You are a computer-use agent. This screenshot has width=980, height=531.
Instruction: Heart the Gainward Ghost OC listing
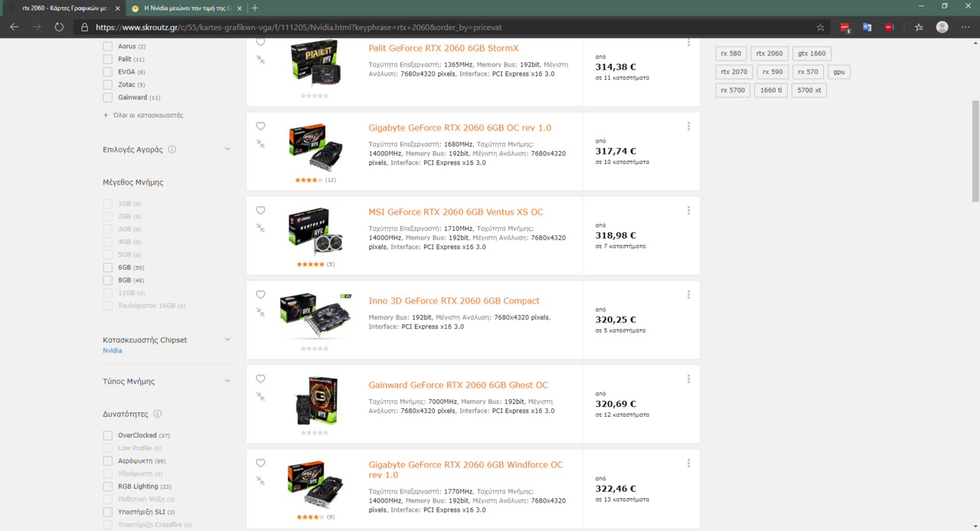click(260, 379)
